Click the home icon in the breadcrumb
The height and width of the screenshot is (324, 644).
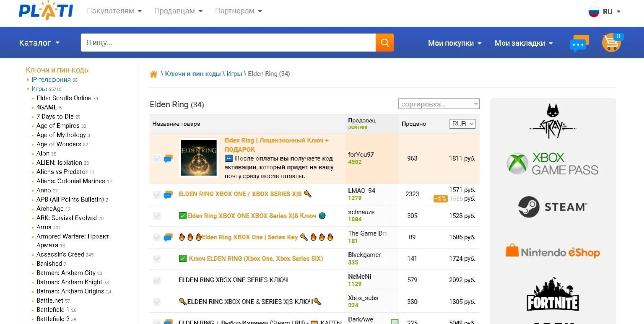pos(154,74)
